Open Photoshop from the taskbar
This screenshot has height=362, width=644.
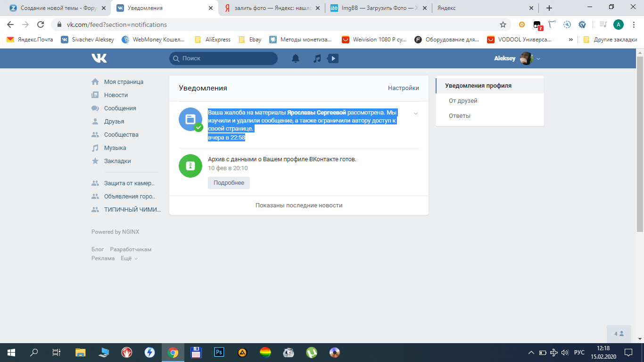(x=219, y=352)
